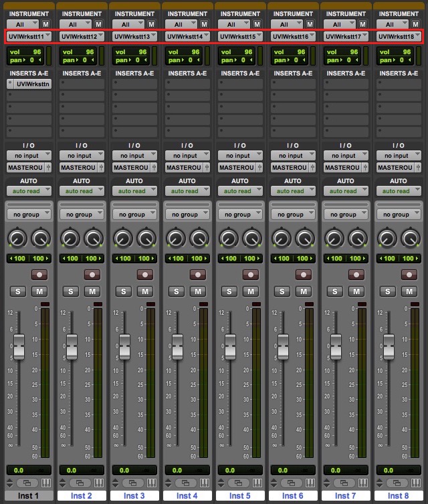
Task: Click the Inst 1 MASTEROU output plus icon
Action: (48, 168)
